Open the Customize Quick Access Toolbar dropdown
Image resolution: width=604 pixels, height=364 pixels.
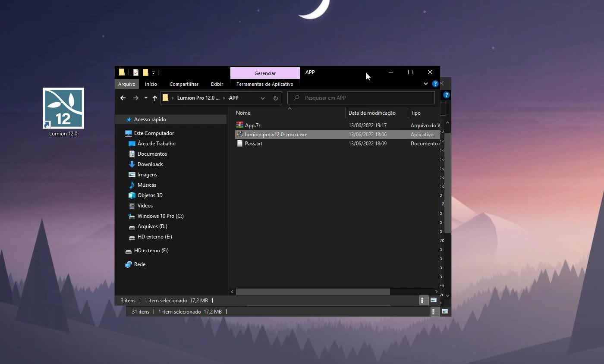pyautogui.click(x=153, y=73)
